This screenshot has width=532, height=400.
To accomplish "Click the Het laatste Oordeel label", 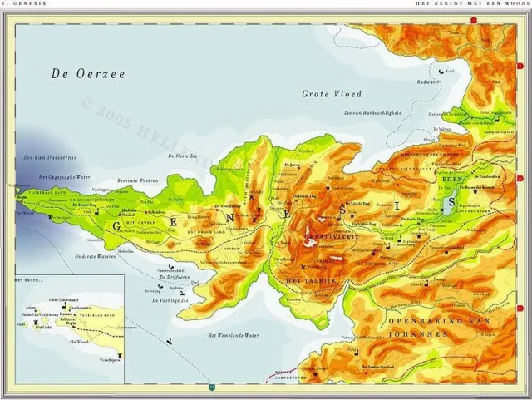I will coord(377,367).
